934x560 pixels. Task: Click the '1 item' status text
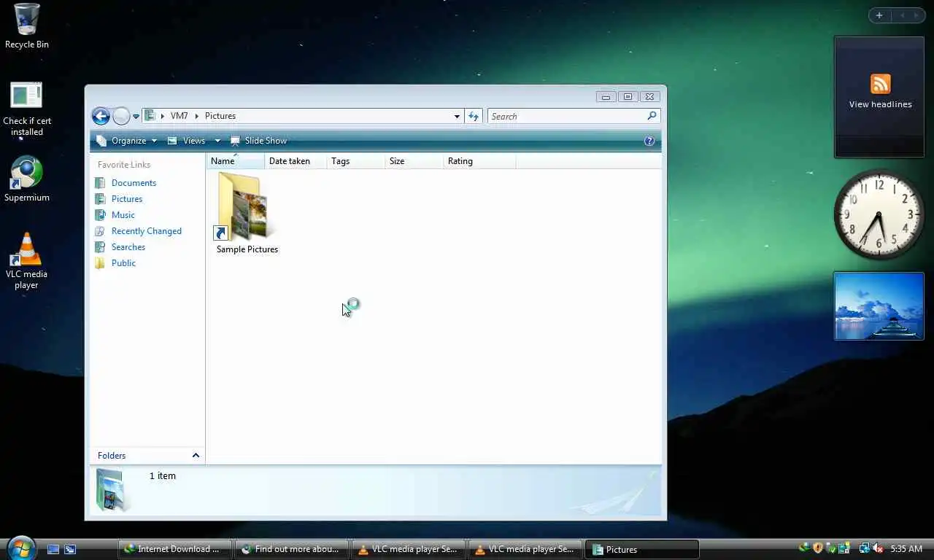click(163, 476)
